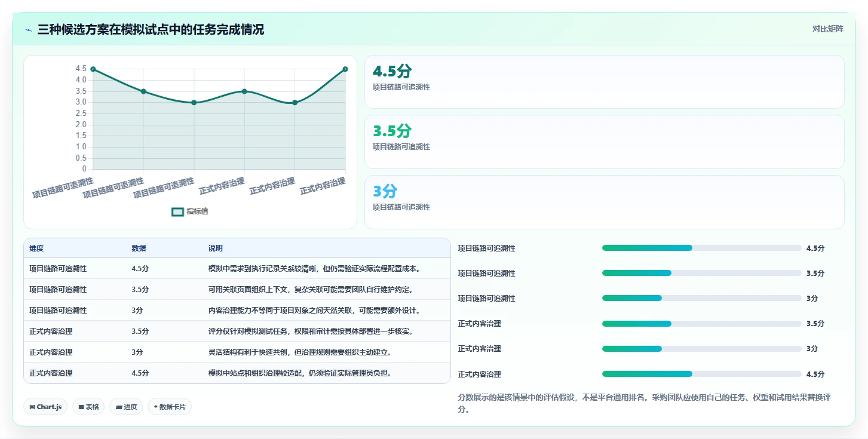
Task: Open the Chart.js chip
Action: click(46, 407)
